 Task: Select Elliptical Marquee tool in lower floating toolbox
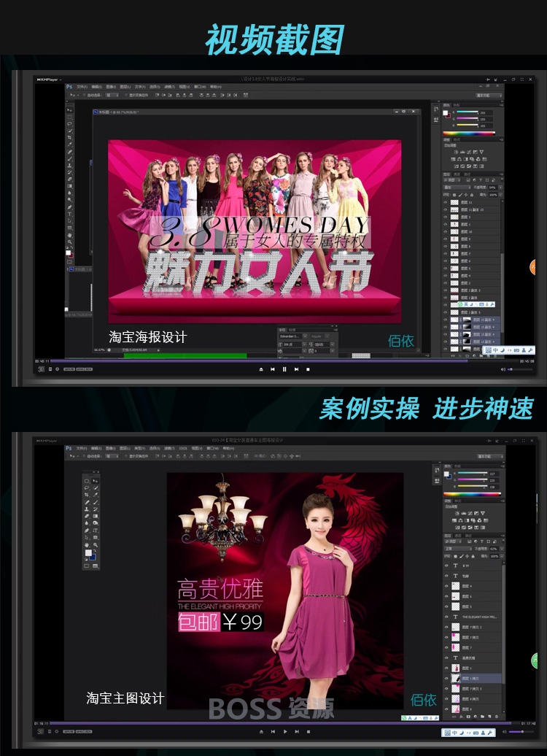click(x=87, y=481)
